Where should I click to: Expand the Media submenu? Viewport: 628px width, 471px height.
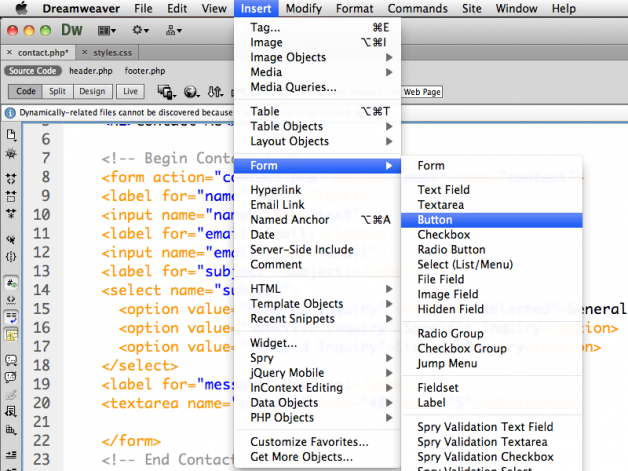pos(317,72)
